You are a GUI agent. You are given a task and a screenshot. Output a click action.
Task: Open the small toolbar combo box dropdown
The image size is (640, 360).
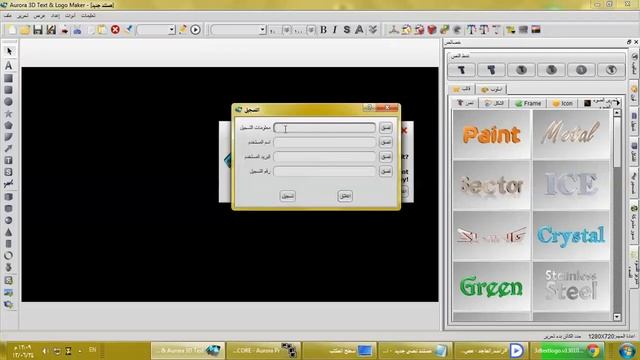click(x=172, y=30)
